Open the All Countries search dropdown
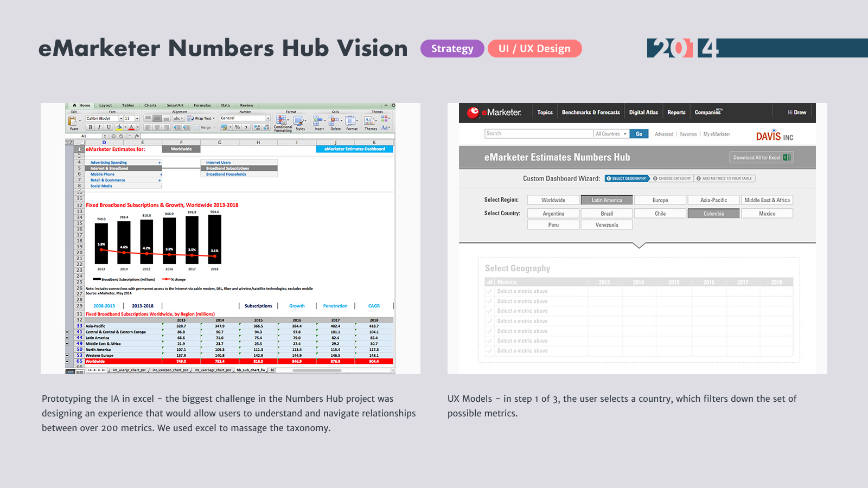The image size is (868, 488). [611, 134]
